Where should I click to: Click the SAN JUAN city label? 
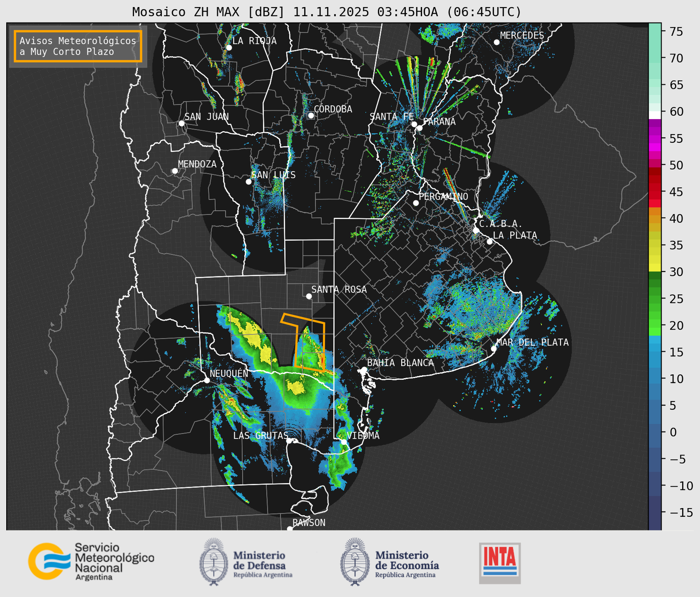pyautogui.click(x=206, y=117)
